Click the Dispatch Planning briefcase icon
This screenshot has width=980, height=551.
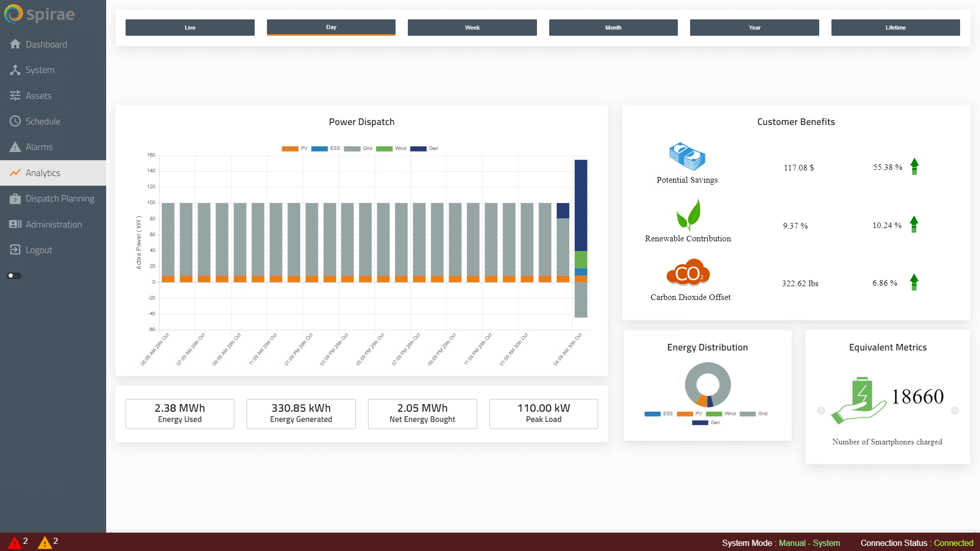[15, 198]
